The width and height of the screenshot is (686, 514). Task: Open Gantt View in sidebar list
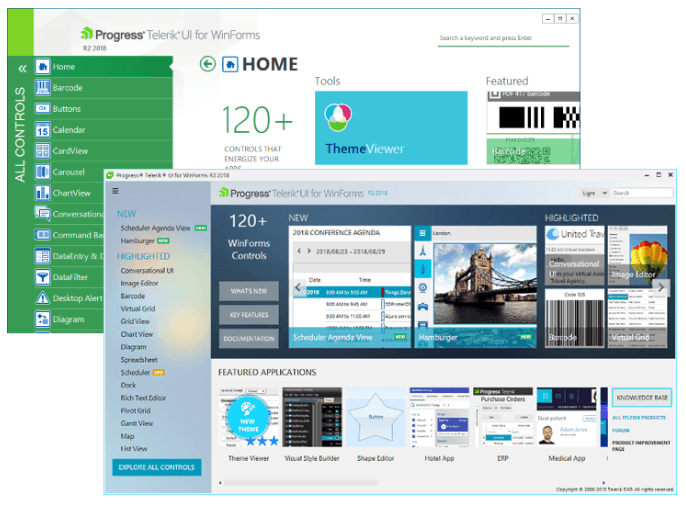click(x=137, y=423)
